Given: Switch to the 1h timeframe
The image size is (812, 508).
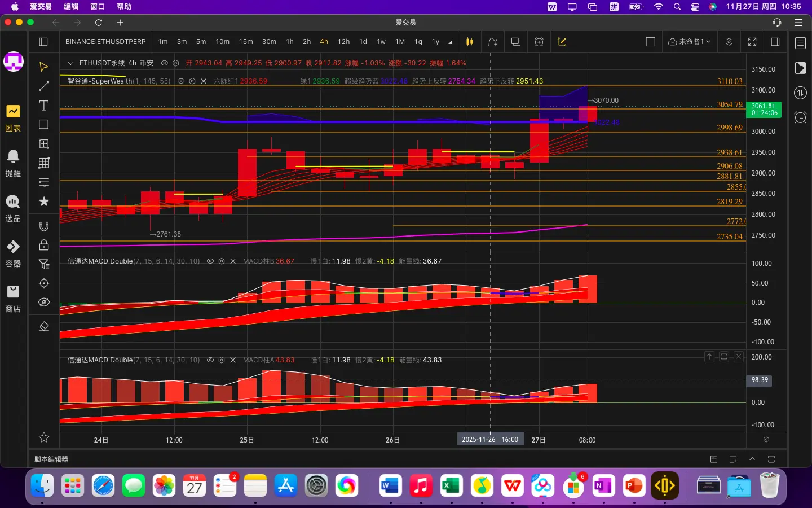Looking at the screenshot, I should pos(290,42).
